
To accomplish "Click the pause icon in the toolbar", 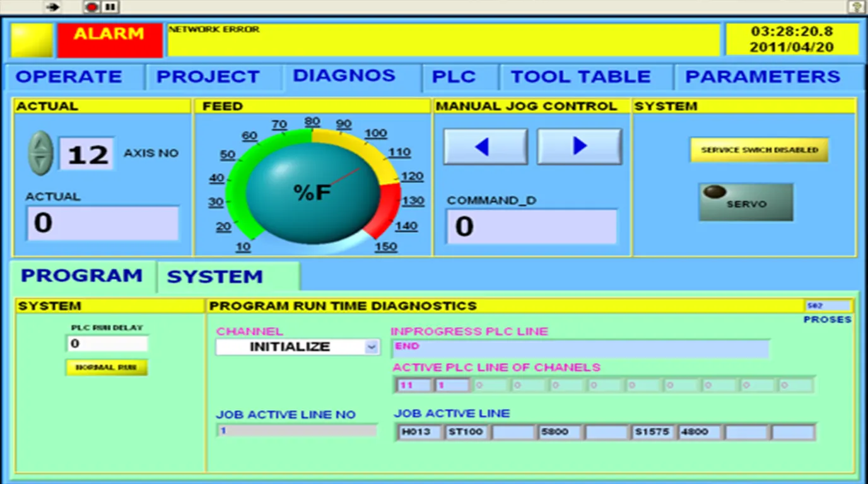I will (x=110, y=7).
